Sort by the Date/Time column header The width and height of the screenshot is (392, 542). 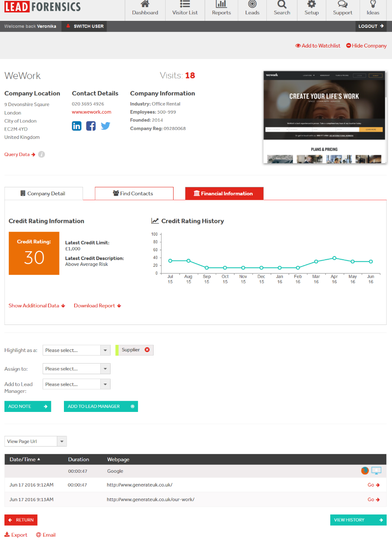coord(25,459)
